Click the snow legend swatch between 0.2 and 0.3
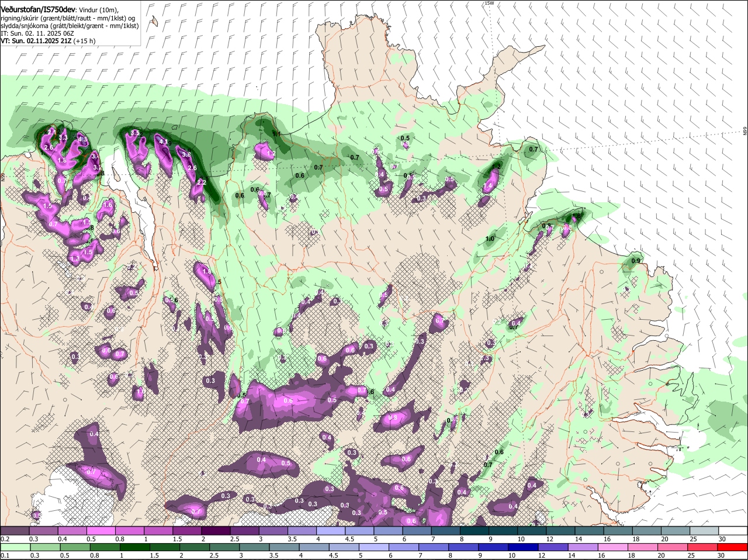This screenshot has width=748, height=560. pos(15,530)
